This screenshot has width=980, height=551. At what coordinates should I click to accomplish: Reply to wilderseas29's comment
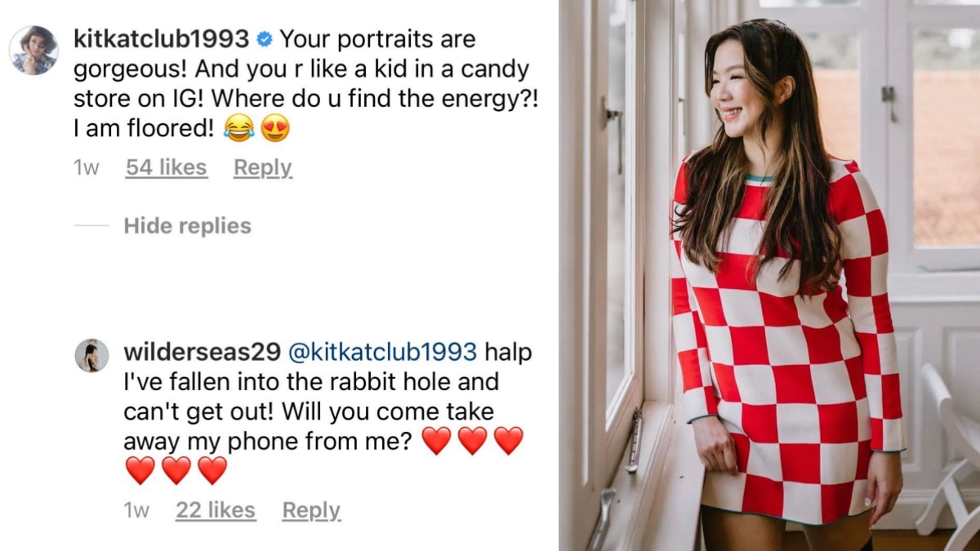pyautogui.click(x=311, y=510)
